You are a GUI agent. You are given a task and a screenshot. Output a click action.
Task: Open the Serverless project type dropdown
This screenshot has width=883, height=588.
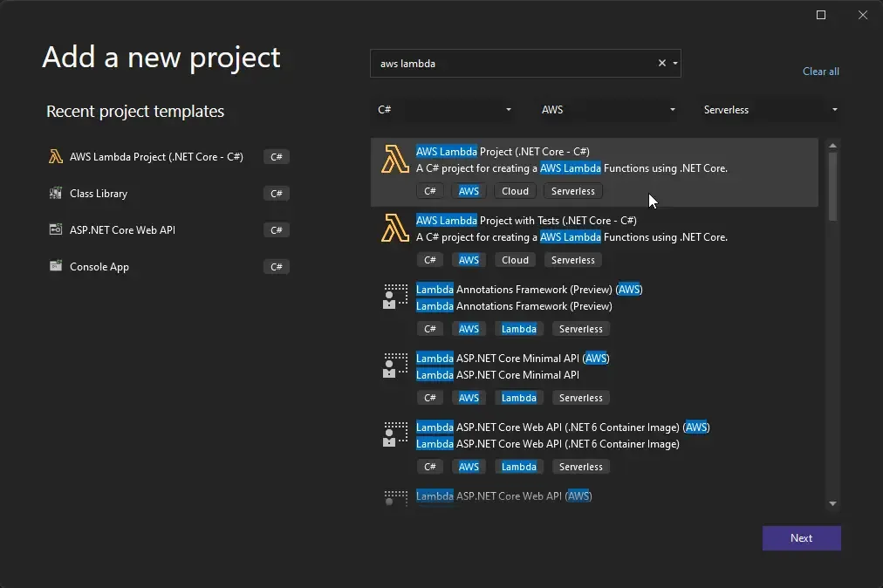(x=834, y=109)
